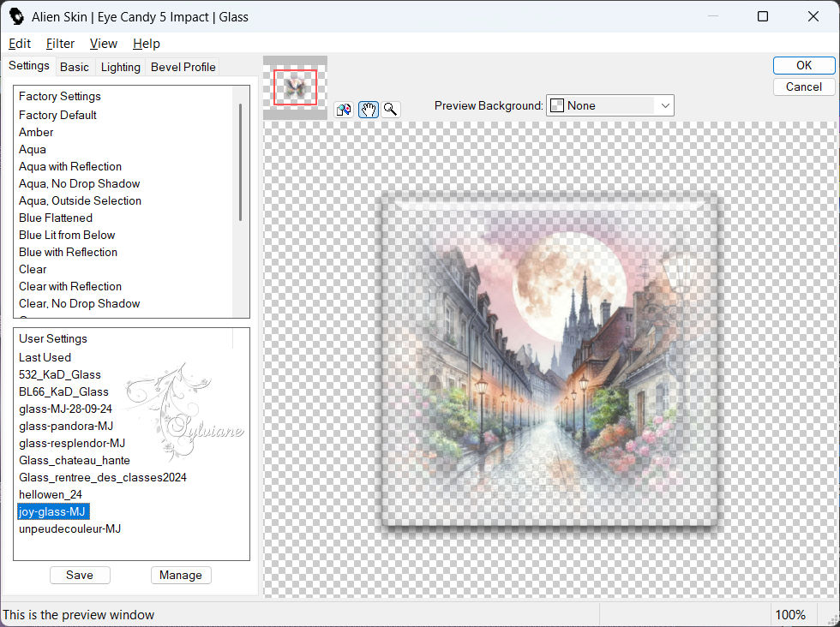Select the Amber preset
840x627 pixels.
coord(36,132)
